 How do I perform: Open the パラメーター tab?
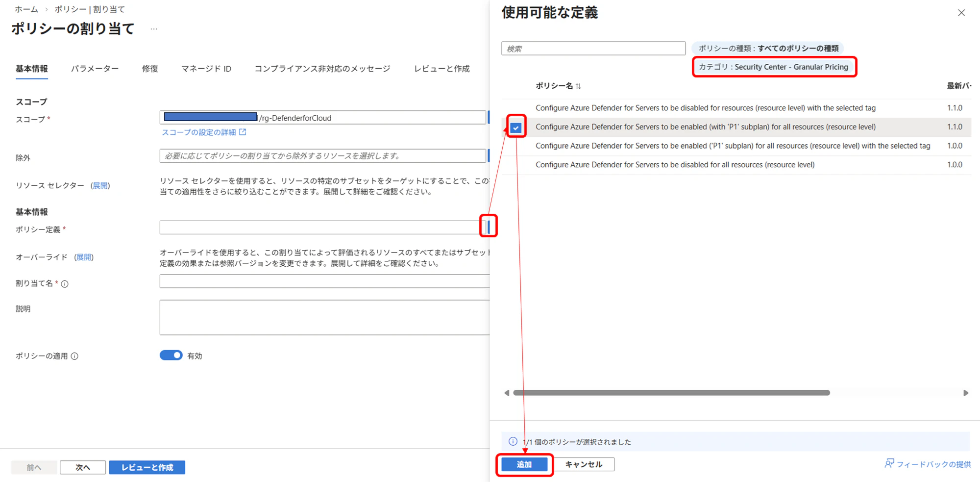[x=95, y=69]
